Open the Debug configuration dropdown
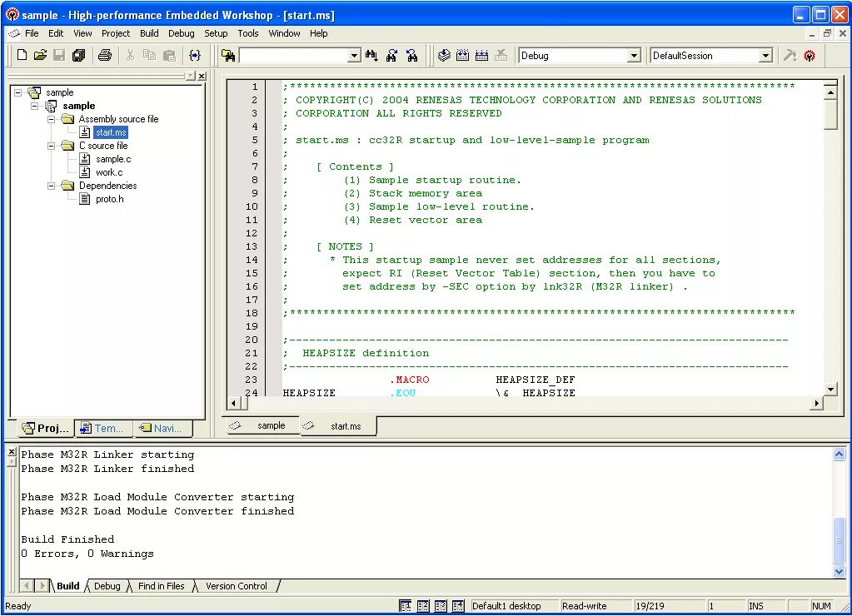Image resolution: width=852 pixels, height=616 pixels. [x=634, y=56]
